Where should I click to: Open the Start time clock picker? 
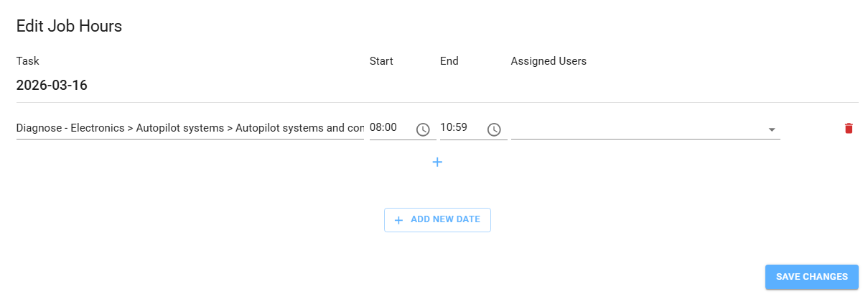pyautogui.click(x=423, y=129)
